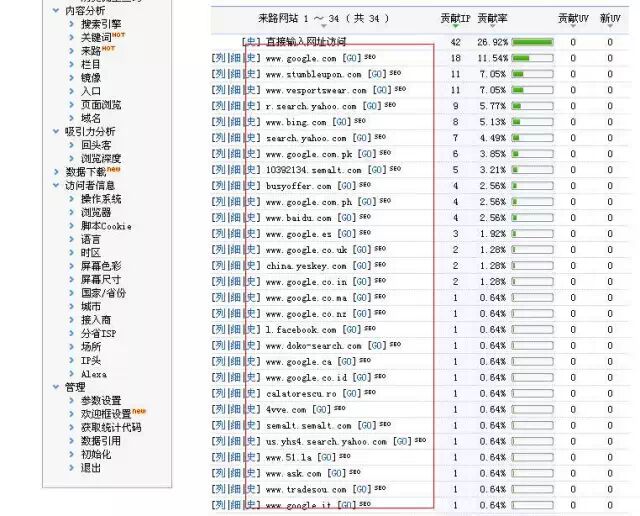640x516 pixels.
Task: Click [GO] next to 1.facebook.com
Action: [352, 330]
